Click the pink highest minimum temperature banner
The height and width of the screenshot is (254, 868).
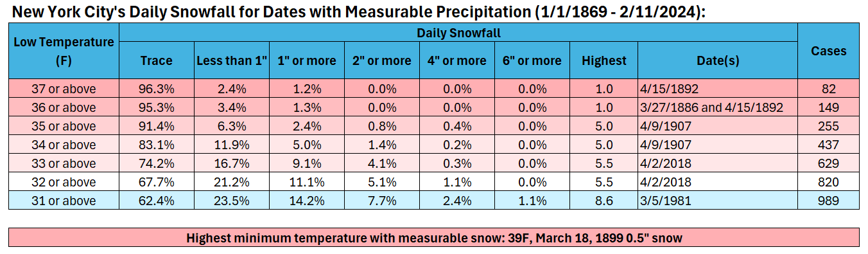click(x=434, y=238)
